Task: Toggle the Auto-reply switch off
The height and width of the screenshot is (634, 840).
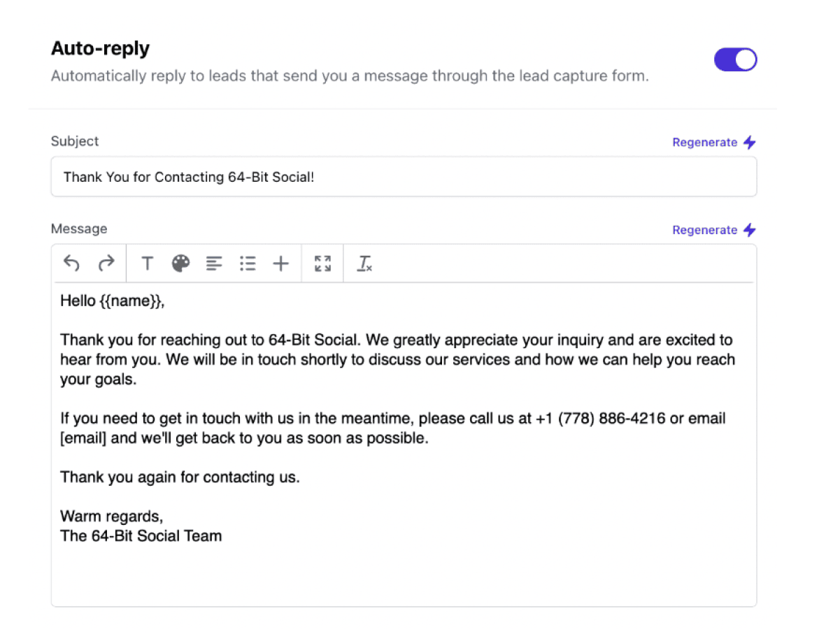Action: tap(736, 59)
